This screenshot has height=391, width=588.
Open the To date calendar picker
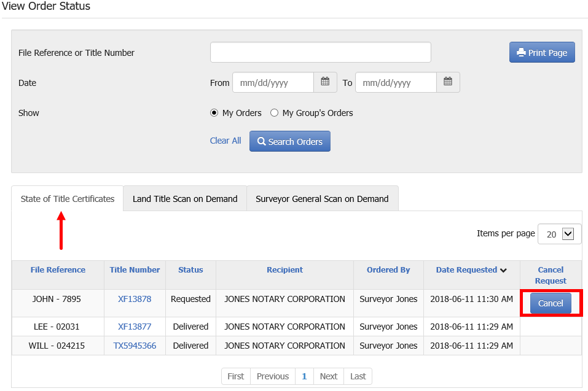pyautogui.click(x=448, y=82)
